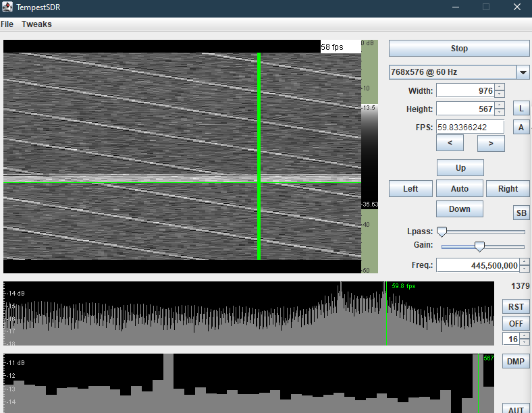532x413 pixels.
Task: Open the Tweaks menu
Action: [x=36, y=24]
